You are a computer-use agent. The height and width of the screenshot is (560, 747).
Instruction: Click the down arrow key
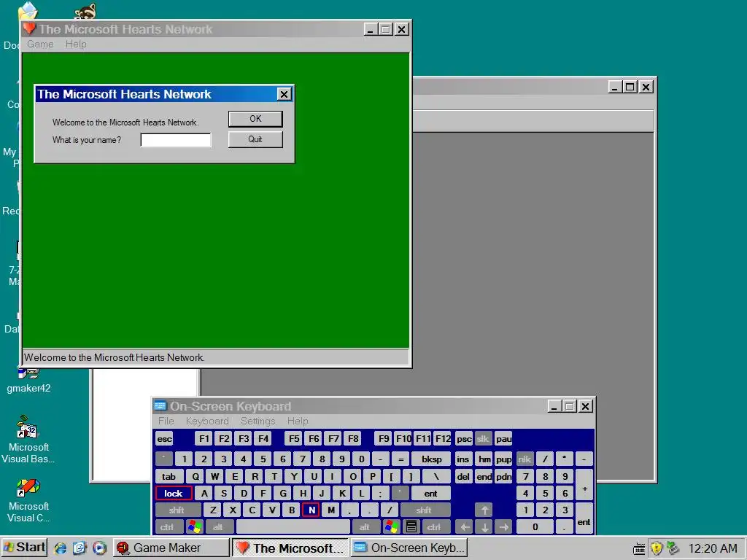click(x=484, y=527)
